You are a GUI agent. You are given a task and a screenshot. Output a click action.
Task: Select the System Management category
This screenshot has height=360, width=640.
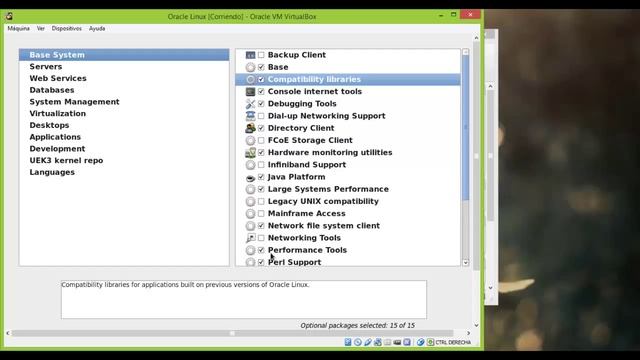[x=124, y=102]
